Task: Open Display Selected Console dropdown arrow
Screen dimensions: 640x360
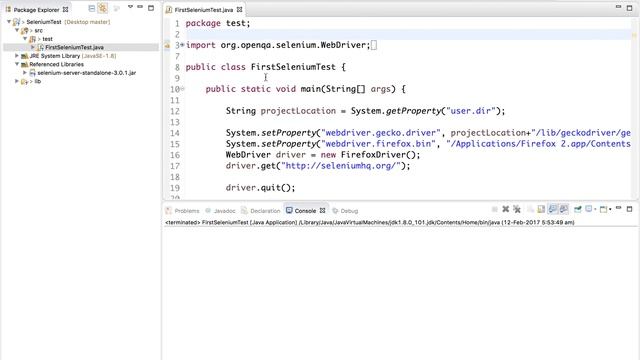Action: [595, 209]
